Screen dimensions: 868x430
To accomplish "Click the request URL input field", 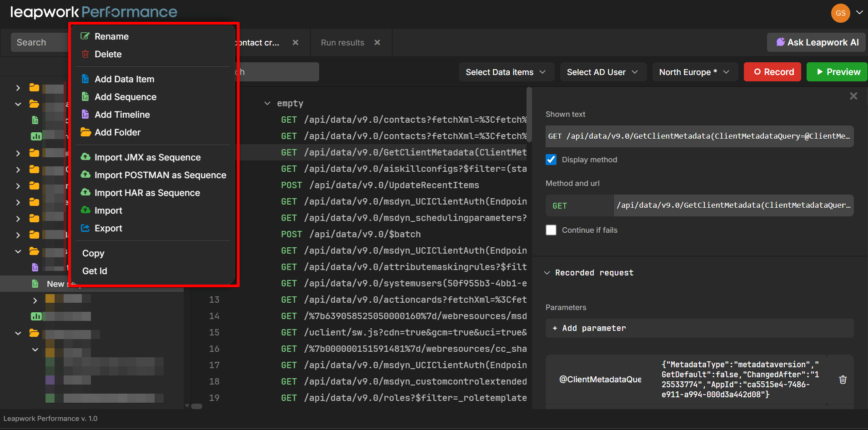I will point(733,205).
